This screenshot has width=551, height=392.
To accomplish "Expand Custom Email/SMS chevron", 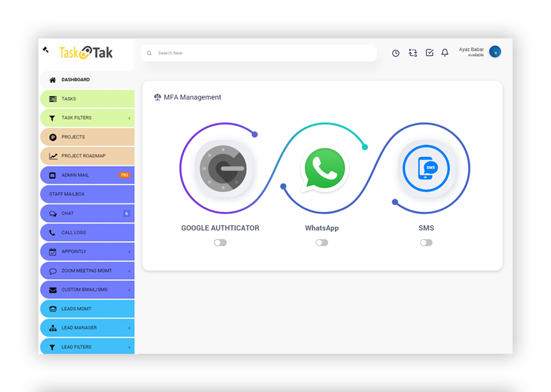I will [x=129, y=290].
